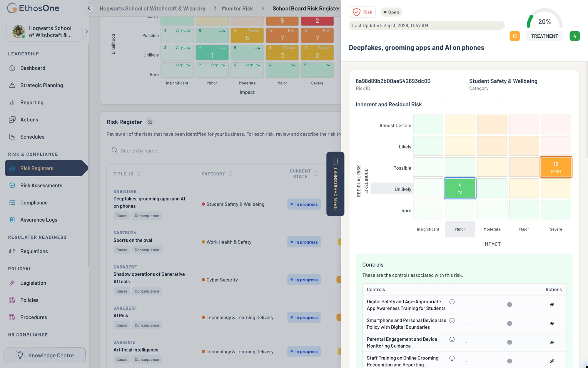This screenshot has width=588, height=368.
Task: Click the Reporting bar chart icon
Action: coord(12,102)
